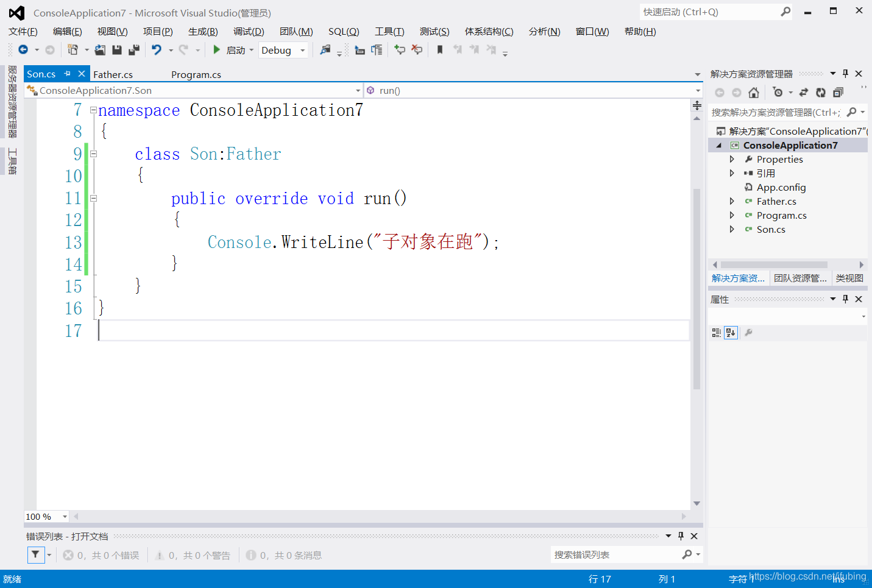Click the Solution Explorer horizontal scrollbar thumb

774,264
